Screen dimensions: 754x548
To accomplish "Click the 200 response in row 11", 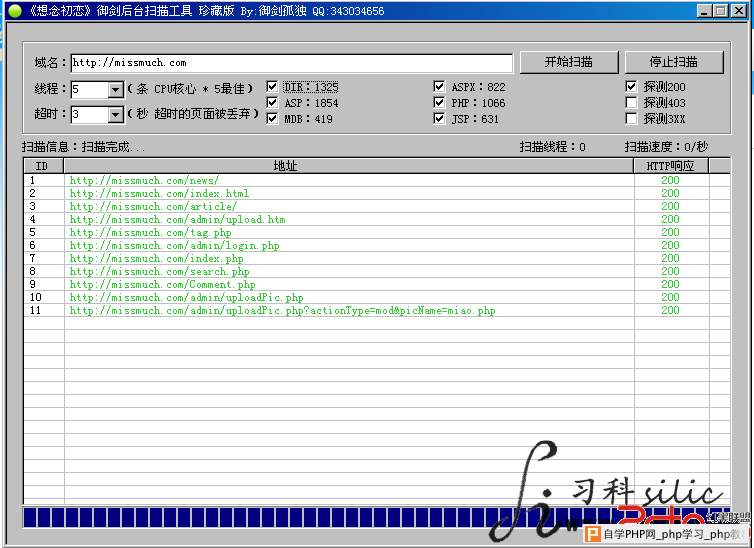I will pyautogui.click(x=670, y=310).
